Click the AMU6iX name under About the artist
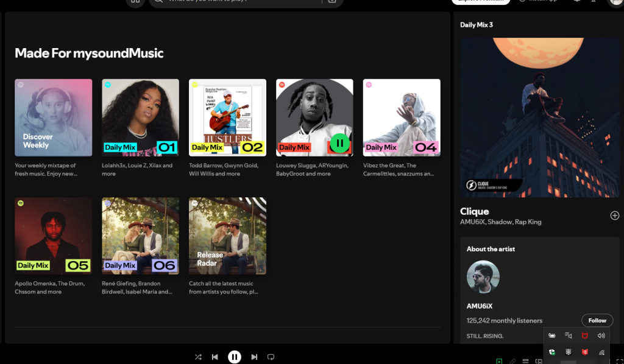The height and width of the screenshot is (364, 624). coord(480,306)
